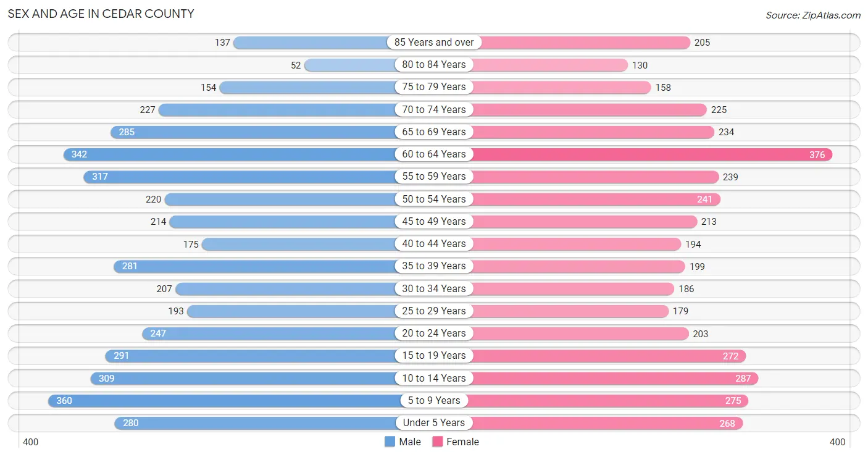Click the 40 to 44 Years label
Image resolution: width=868 pixels, height=457 pixels.
pos(434,243)
